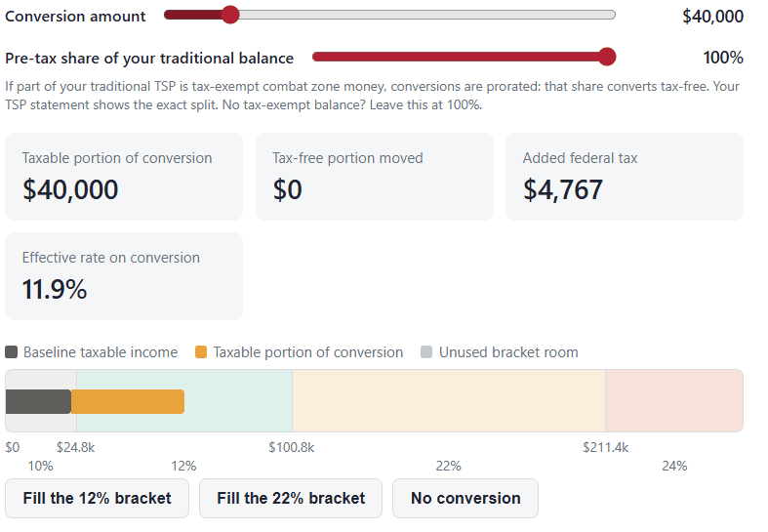Click the dark Baseline taxable income legend swatch
This screenshot has height=532, width=768.
point(12,351)
